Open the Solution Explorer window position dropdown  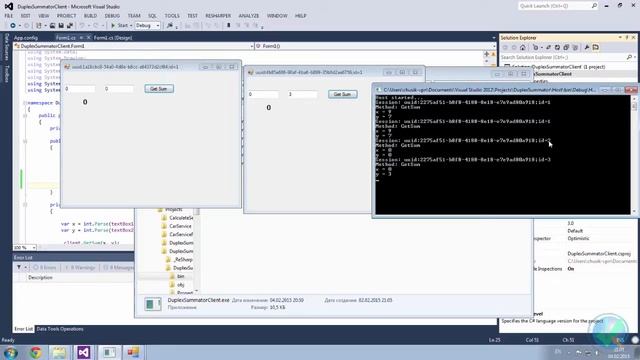[620, 38]
